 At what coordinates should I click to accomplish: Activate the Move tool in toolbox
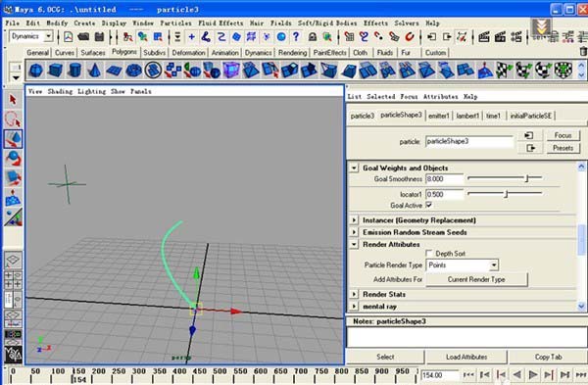(13, 139)
